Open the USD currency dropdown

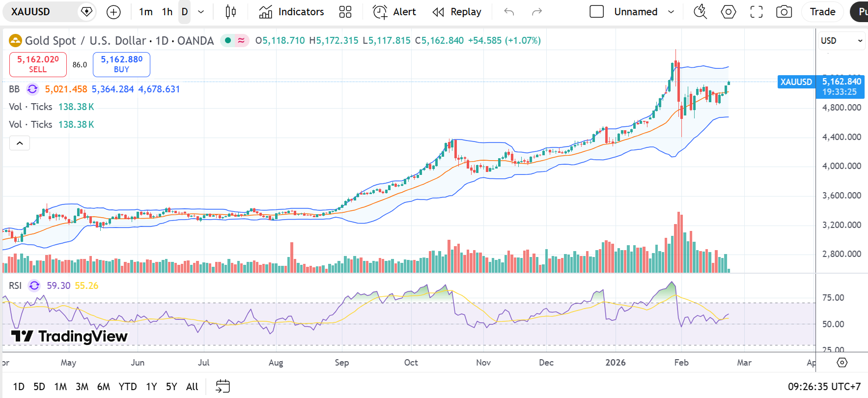point(841,41)
